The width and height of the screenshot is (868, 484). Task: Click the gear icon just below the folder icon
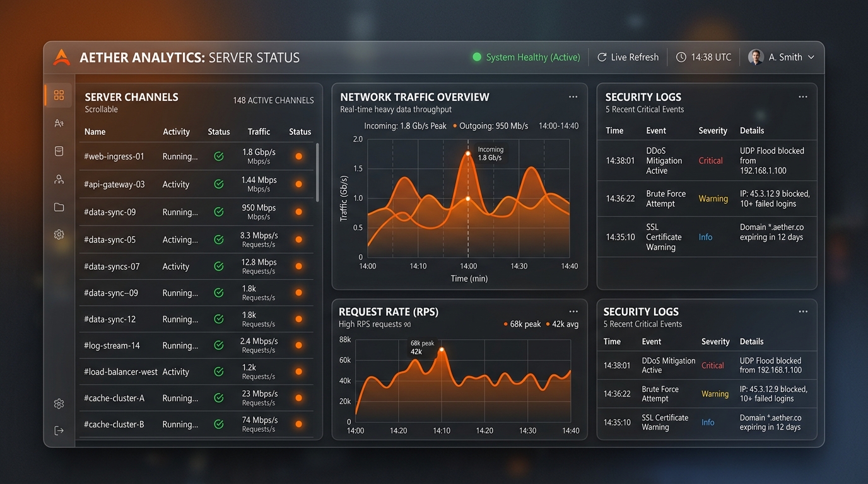59,234
